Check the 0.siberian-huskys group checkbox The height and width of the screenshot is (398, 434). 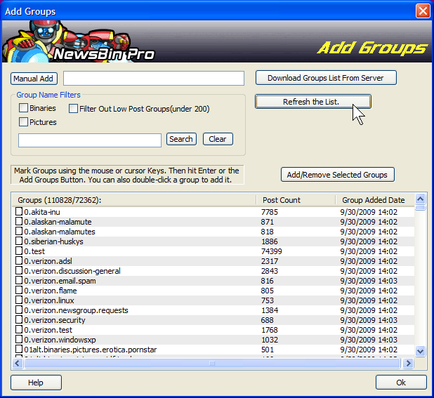click(x=19, y=241)
